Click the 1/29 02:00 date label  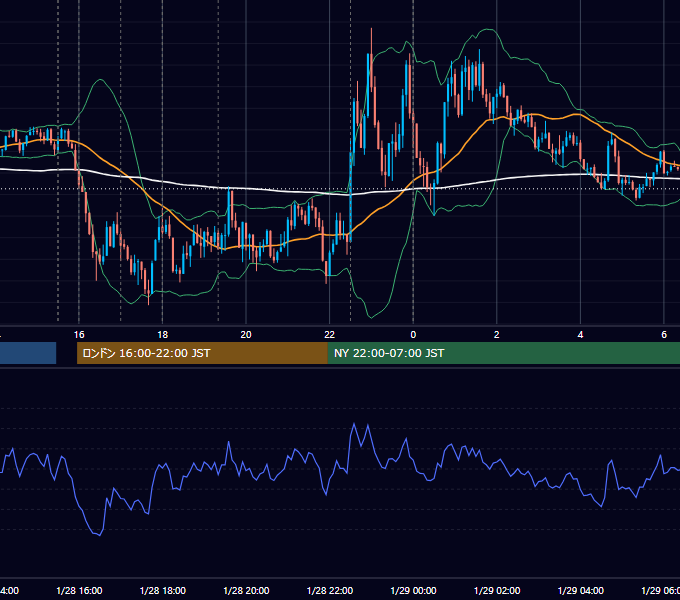497,590
